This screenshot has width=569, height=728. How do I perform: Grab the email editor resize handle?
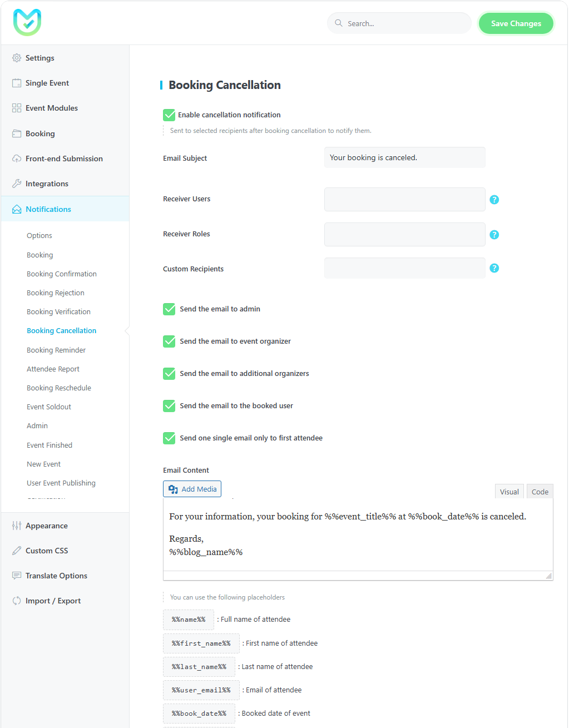click(x=549, y=576)
